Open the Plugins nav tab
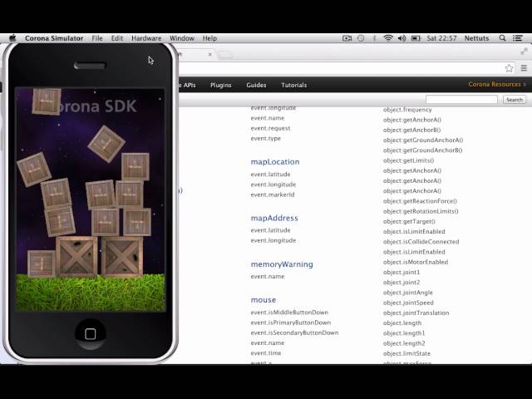The image size is (532, 399). [221, 85]
